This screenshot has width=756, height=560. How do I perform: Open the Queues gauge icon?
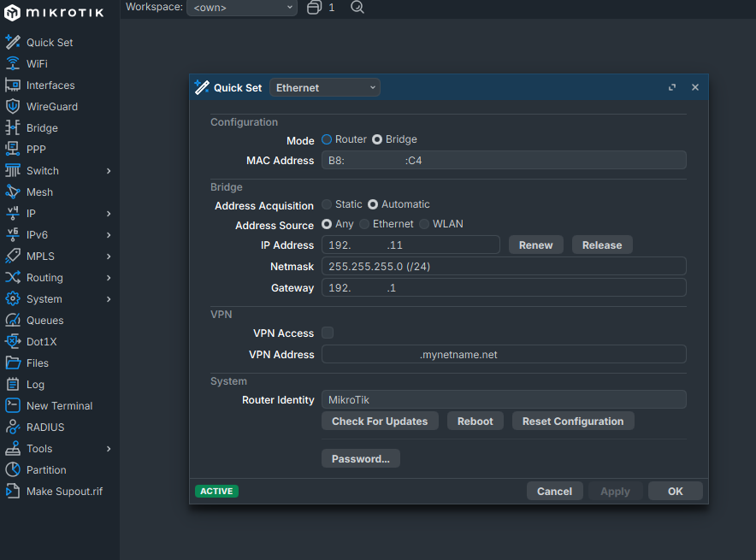point(13,320)
